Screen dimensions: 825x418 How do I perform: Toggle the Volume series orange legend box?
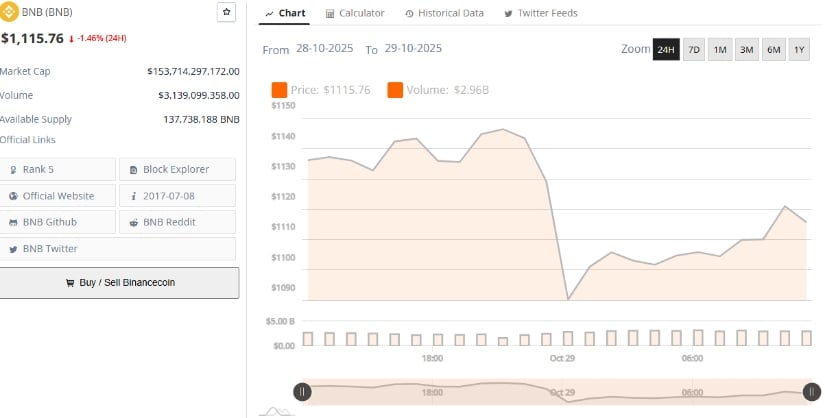395,90
